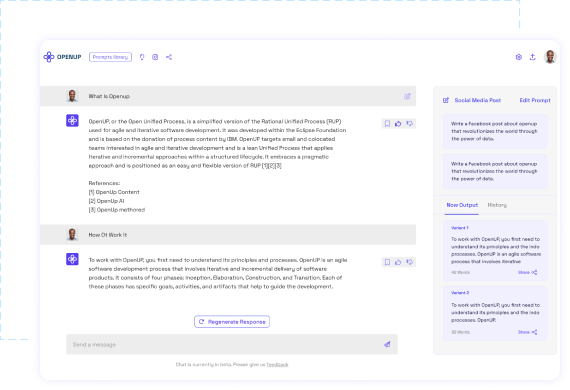Click the upload/export icon in the header

tap(533, 57)
